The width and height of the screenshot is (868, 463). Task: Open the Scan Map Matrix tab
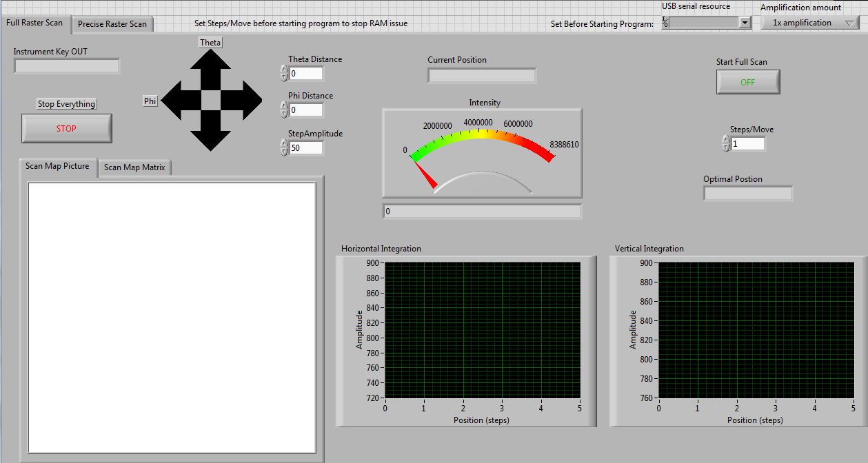134,167
